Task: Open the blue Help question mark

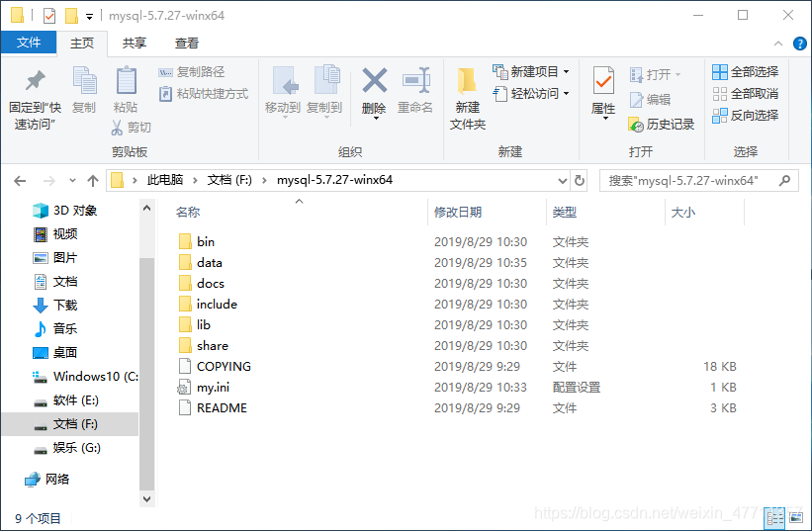Action: coord(799,44)
